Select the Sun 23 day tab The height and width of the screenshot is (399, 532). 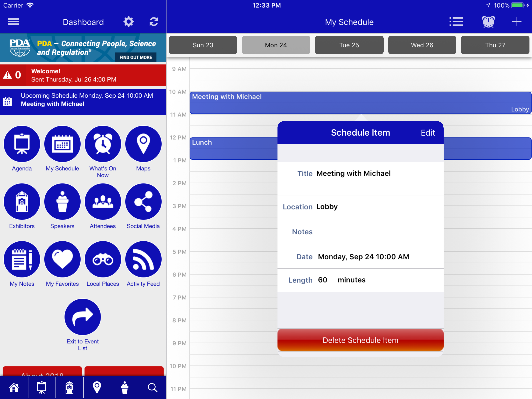pyautogui.click(x=203, y=45)
